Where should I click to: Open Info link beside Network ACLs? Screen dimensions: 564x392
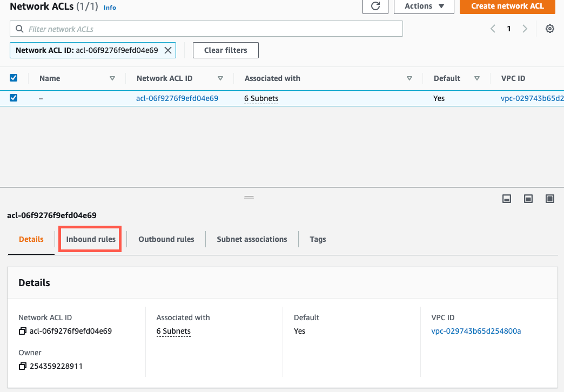point(110,8)
